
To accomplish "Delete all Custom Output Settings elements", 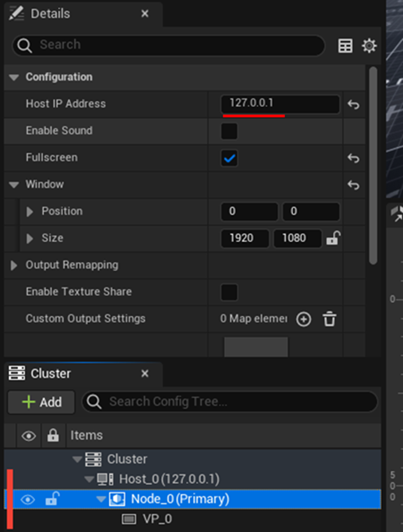I will click(x=329, y=319).
